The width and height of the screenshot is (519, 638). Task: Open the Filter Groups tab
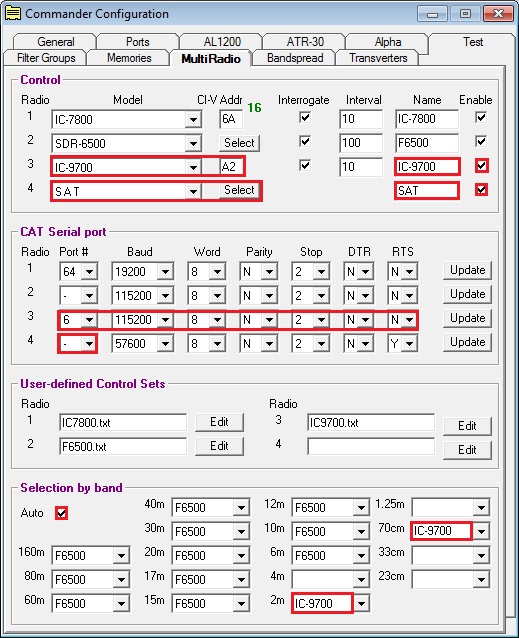(46, 58)
